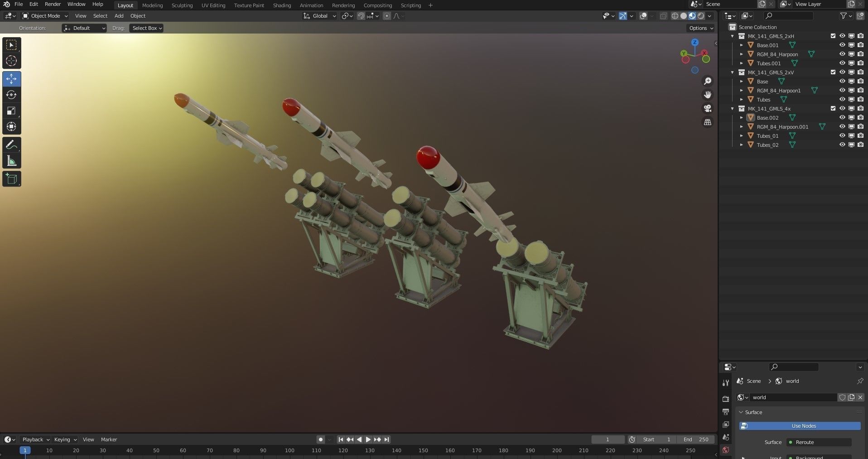The width and height of the screenshot is (868, 459).
Task: Jump to the end frame button
Action: (386, 440)
